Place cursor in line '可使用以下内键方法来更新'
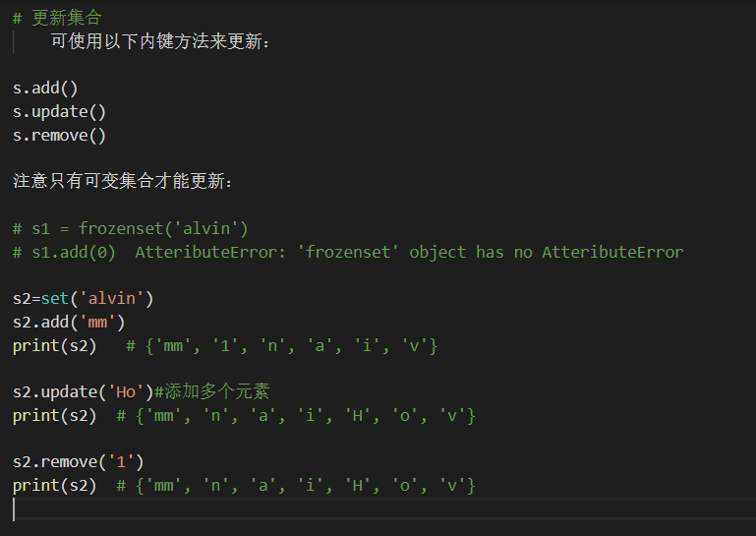Screen dimensions: 756x536 [x=159, y=41]
